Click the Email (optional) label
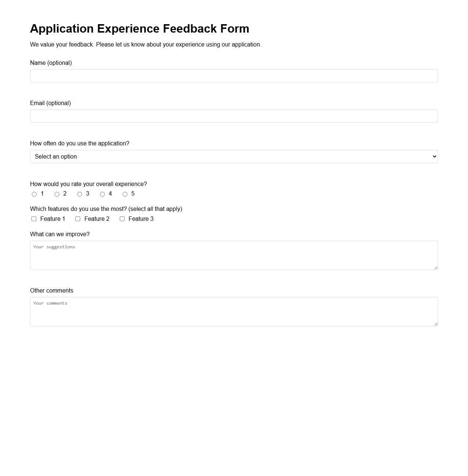Image resolution: width=468 pixels, height=476 pixels. tap(50, 103)
